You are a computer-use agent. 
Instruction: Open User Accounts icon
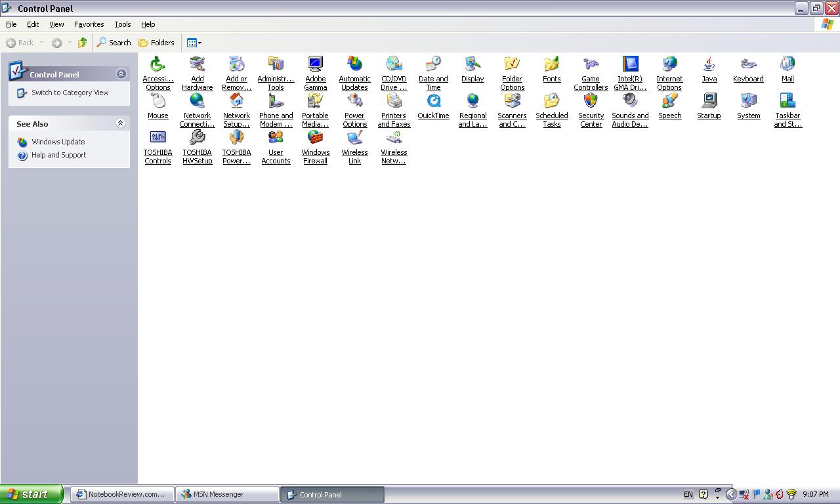[x=276, y=138]
